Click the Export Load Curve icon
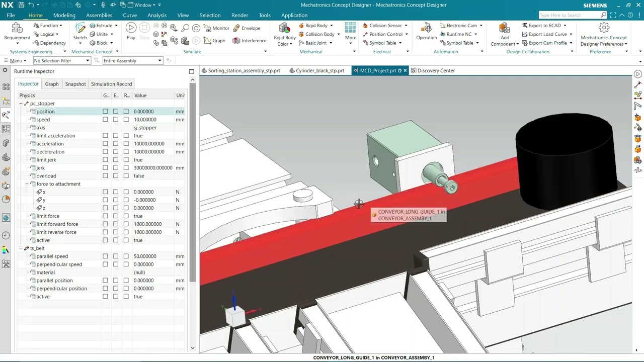The image size is (644, 362). point(525,34)
